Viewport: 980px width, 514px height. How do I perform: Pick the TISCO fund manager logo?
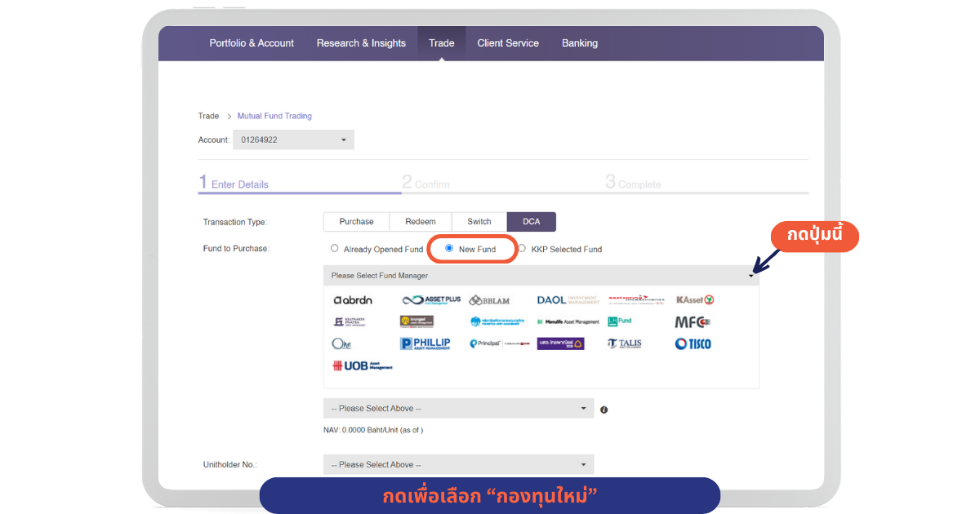(x=693, y=343)
